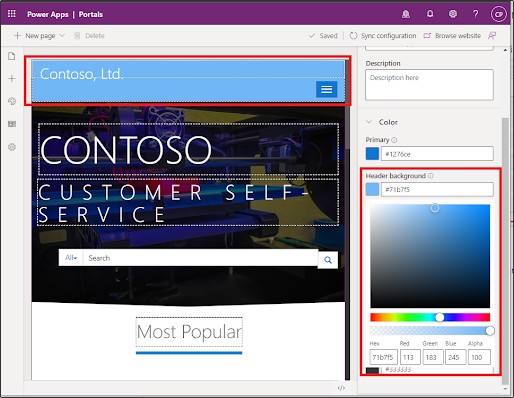Open the Pages icon in left sidebar
The image size is (514, 398).
pyautogui.click(x=12, y=56)
